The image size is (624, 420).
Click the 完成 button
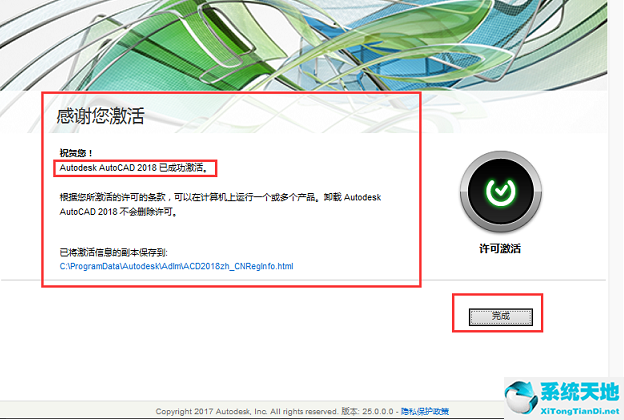click(x=501, y=317)
